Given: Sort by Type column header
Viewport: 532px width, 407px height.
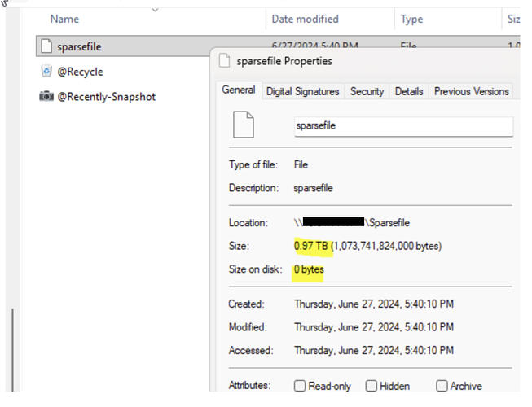Looking at the screenshot, I should point(411,19).
